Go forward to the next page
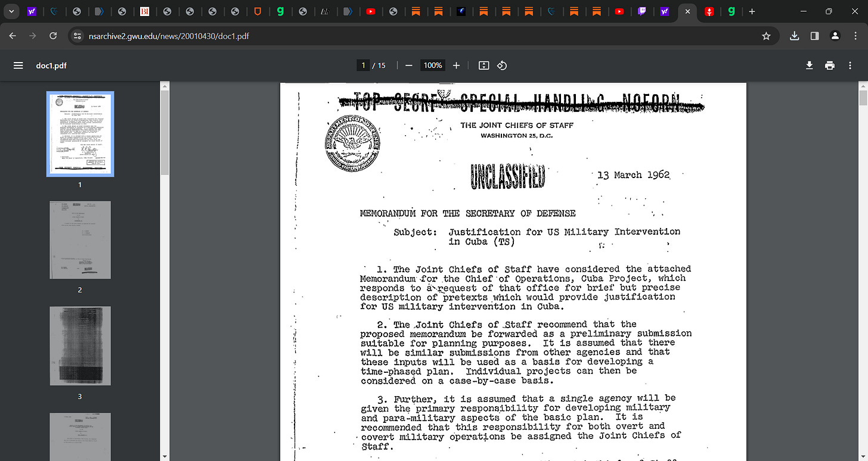868x461 pixels. (x=33, y=36)
